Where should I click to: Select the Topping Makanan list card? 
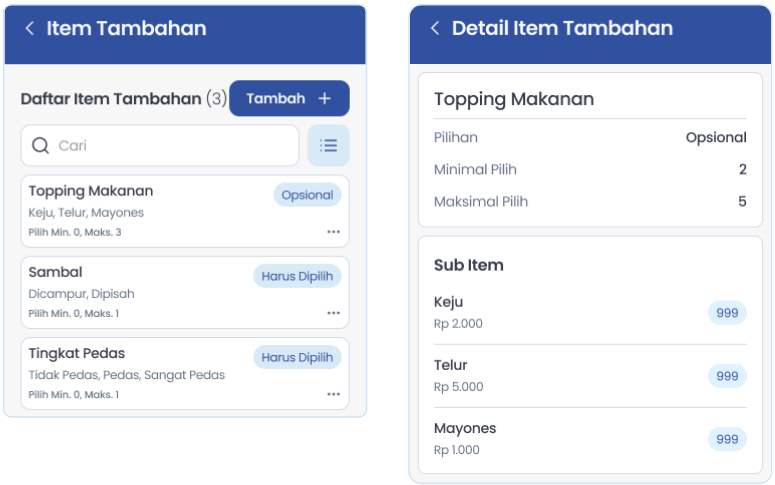coord(185,211)
